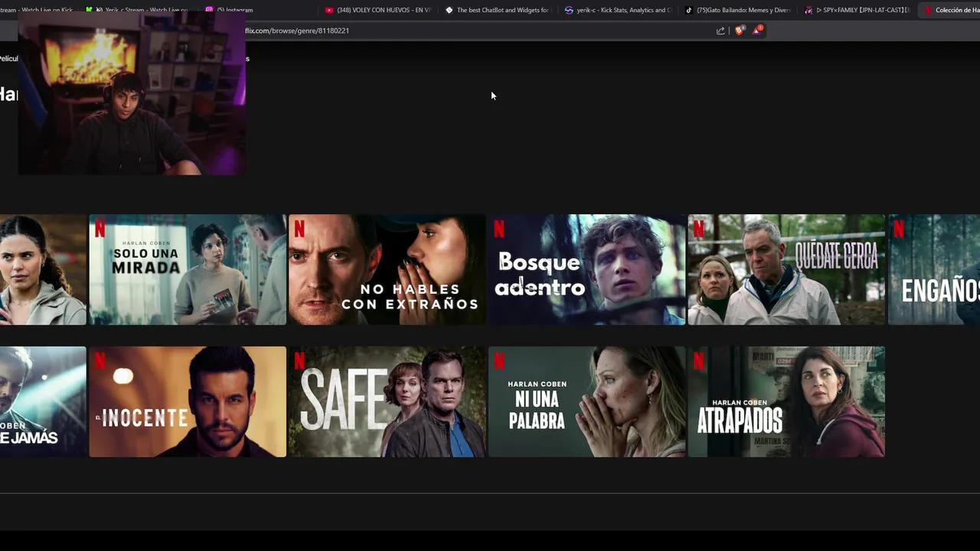The image size is (980, 551).
Task: Click the Brave Rewards triangle icon
Action: pos(757,31)
